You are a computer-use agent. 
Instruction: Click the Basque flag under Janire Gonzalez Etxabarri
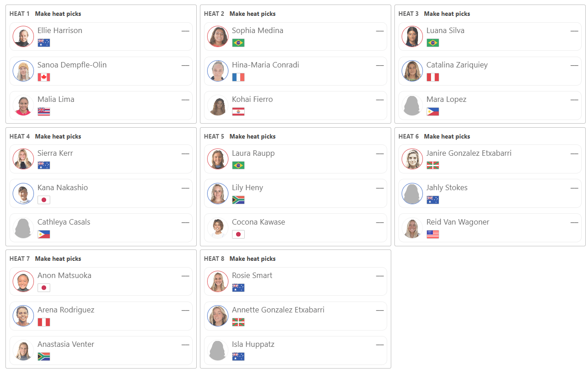pos(433,165)
